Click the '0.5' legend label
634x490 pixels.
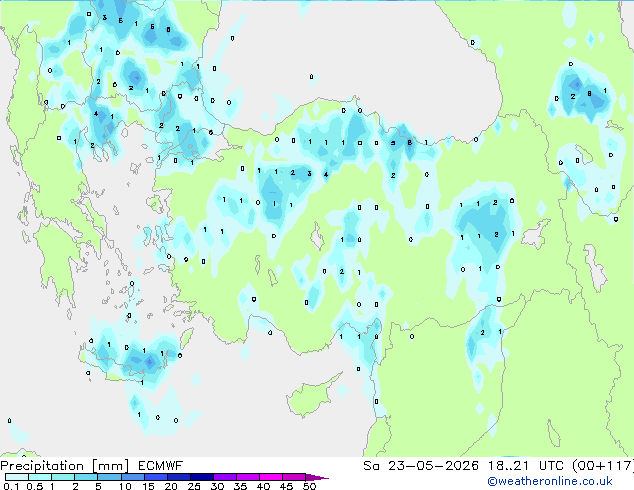(35, 486)
